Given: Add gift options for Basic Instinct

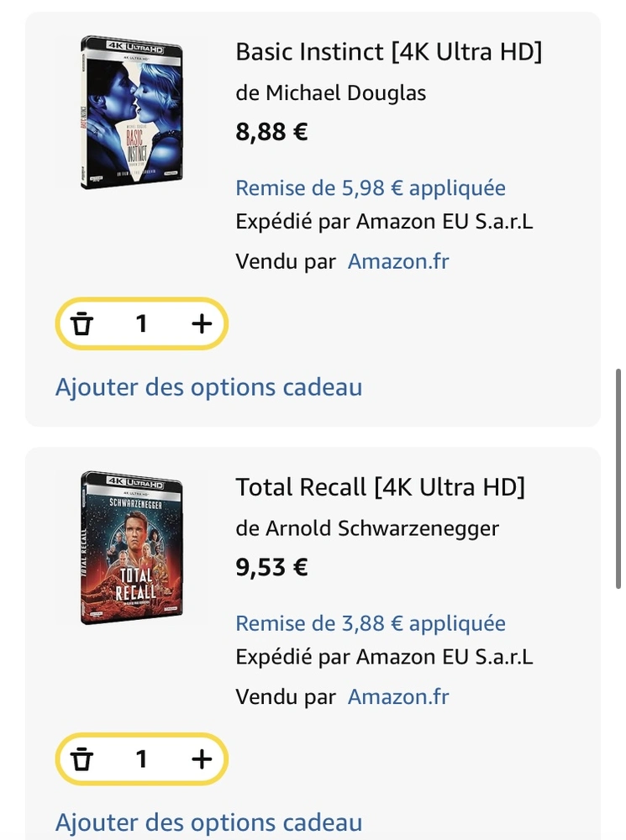Looking at the screenshot, I should [x=209, y=386].
